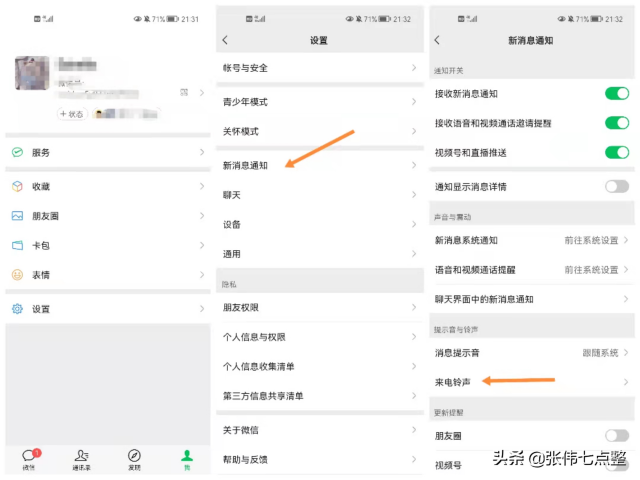Image resolution: width=640 pixels, height=480 pixels.
Task: Tap 前往系统设置 beside 新消息系统通知
Action: (x=591, y=240)
